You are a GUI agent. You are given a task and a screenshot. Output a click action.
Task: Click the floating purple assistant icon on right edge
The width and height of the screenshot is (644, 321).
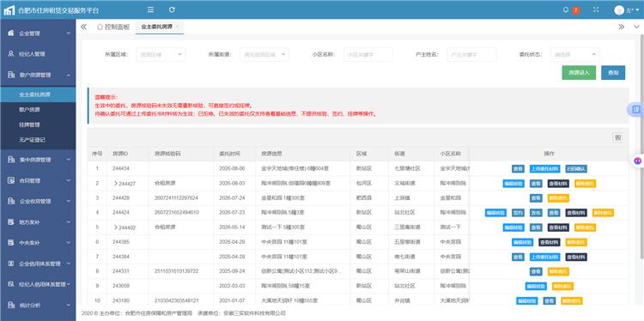[637, 160]
